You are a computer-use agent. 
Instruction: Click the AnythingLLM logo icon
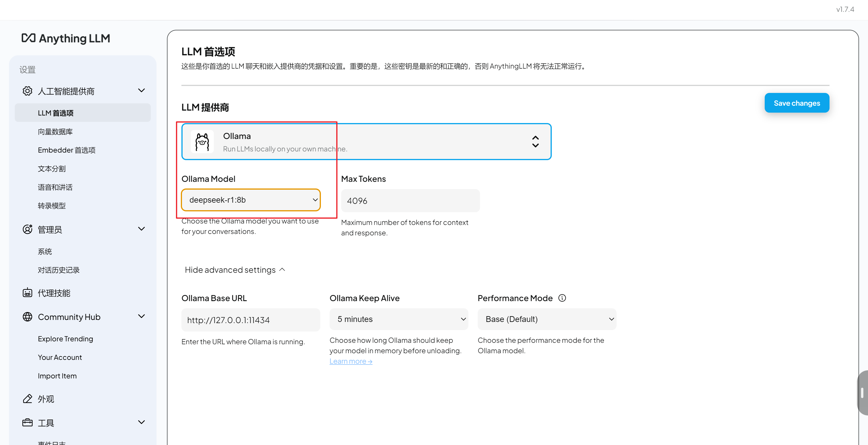click(28, 38)
